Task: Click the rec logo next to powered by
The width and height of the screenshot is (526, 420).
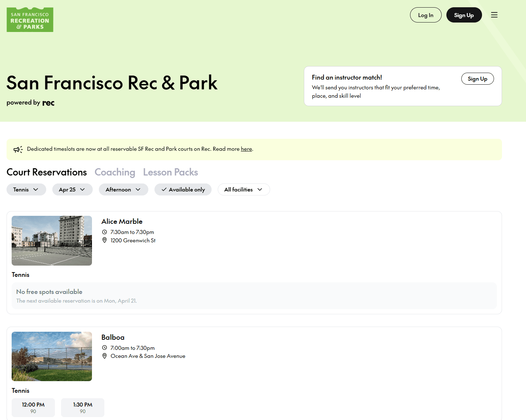Action: click(48, 103)
